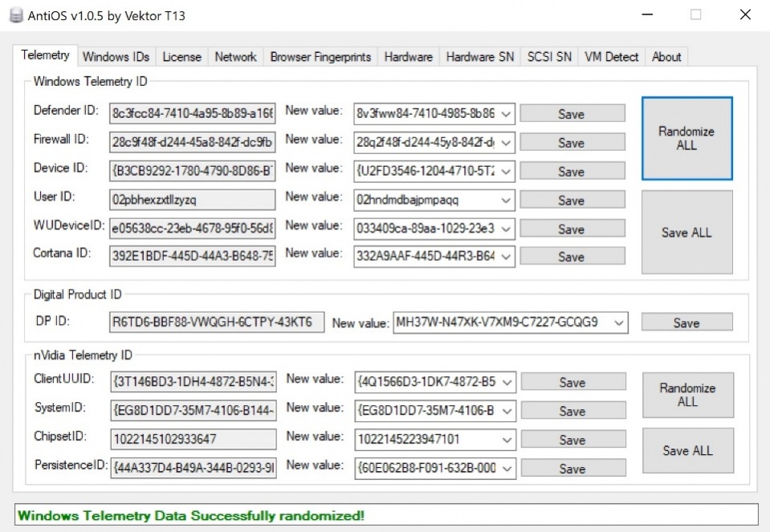Image resolution: width=770 pixels, height=532 pixels.
Task: Expand the Defender ID new value dropdown
Action: click(507, 113)
